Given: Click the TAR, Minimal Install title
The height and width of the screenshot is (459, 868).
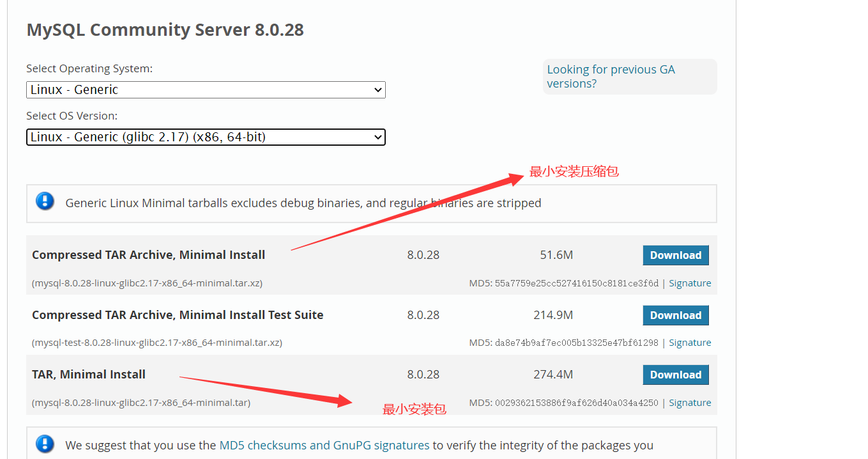Looking at the screenshot, I should click(89, 374).
